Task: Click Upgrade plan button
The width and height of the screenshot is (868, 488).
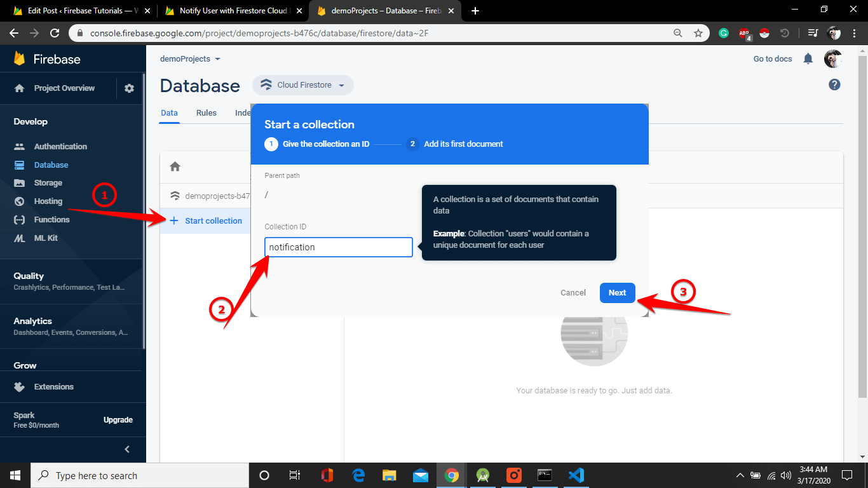Action: tap(118, 420)
